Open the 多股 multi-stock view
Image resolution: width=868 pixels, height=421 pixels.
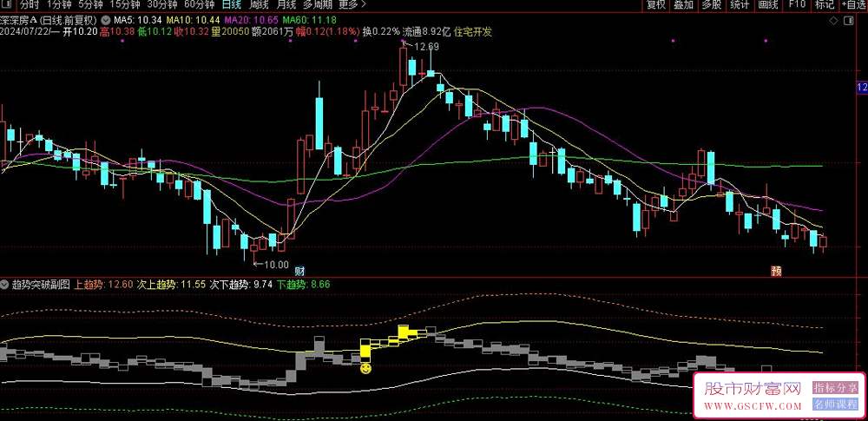point(712,5)
